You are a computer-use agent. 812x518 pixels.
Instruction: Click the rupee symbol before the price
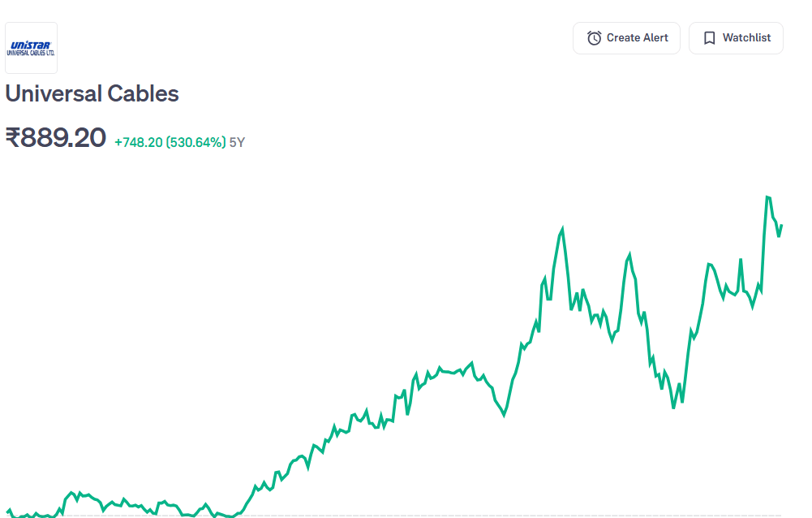tap(12, 138)
